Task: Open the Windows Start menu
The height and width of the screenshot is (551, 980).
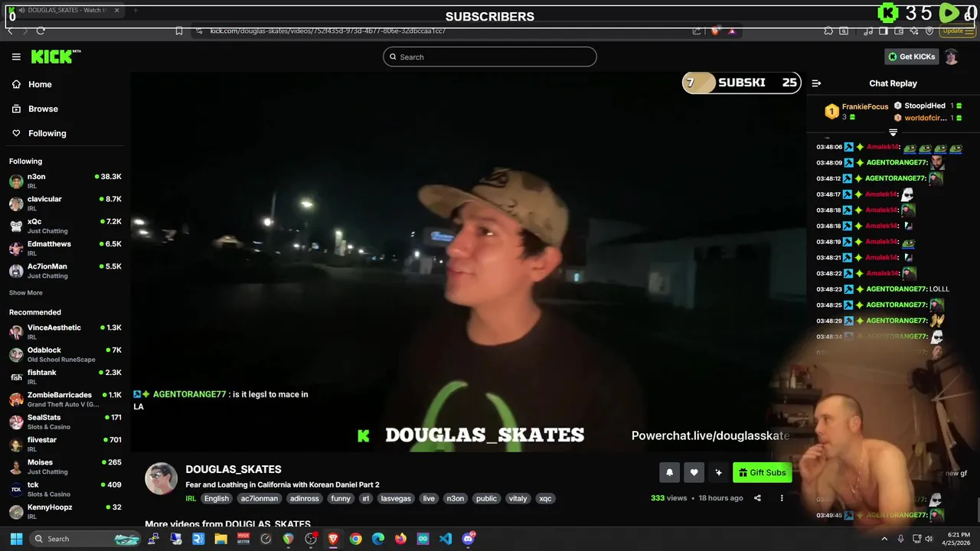Action: tap(16, 539)
